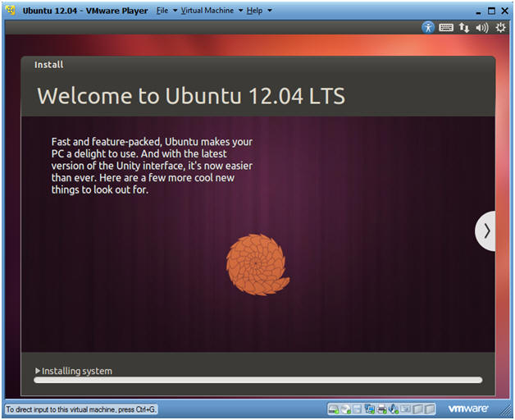Screen dimensions: 515x420
Task: Click the VMware Player title bar icon
Action: click(x=11, y=11)
